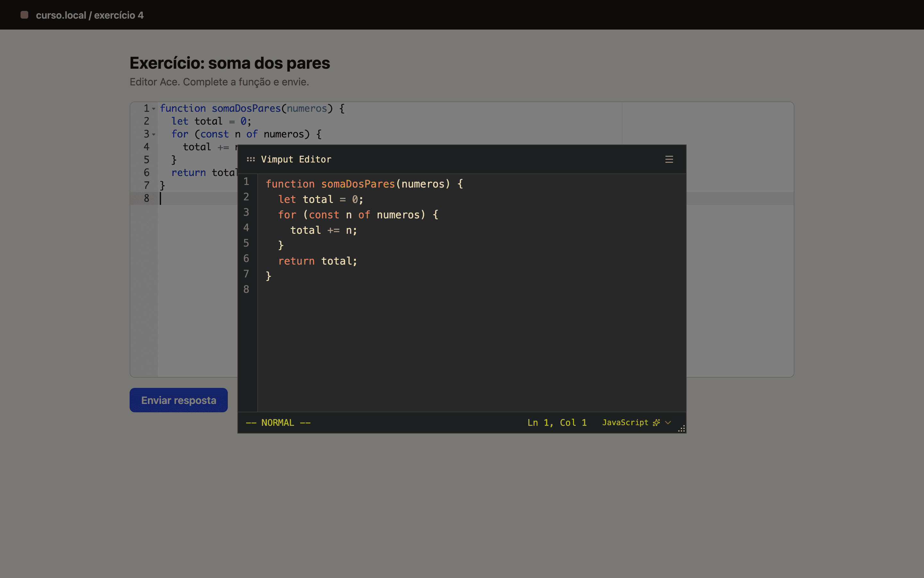Click line number 8 in Vimput gutter

(x=246, y=289)
